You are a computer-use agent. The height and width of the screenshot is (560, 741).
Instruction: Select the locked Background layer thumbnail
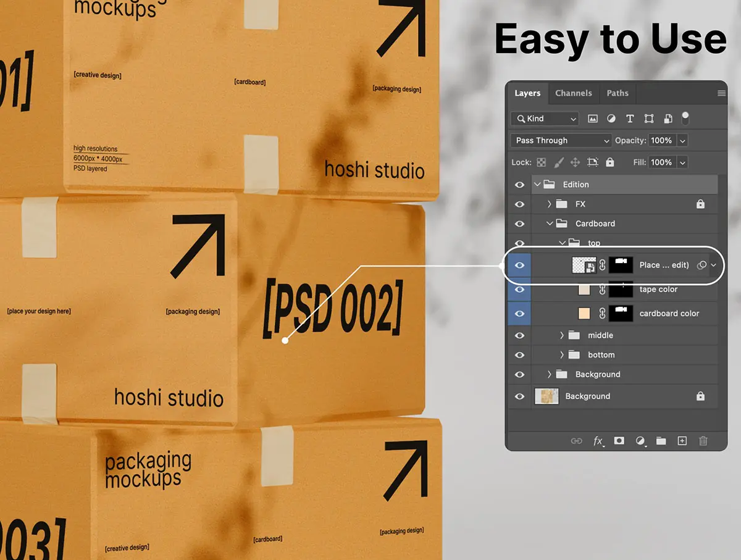coord(546,396)
